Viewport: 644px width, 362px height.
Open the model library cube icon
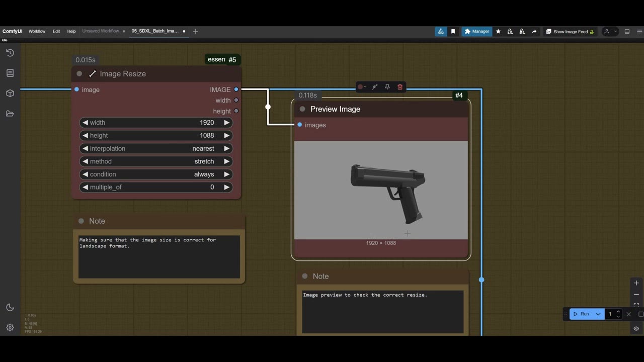10,94
